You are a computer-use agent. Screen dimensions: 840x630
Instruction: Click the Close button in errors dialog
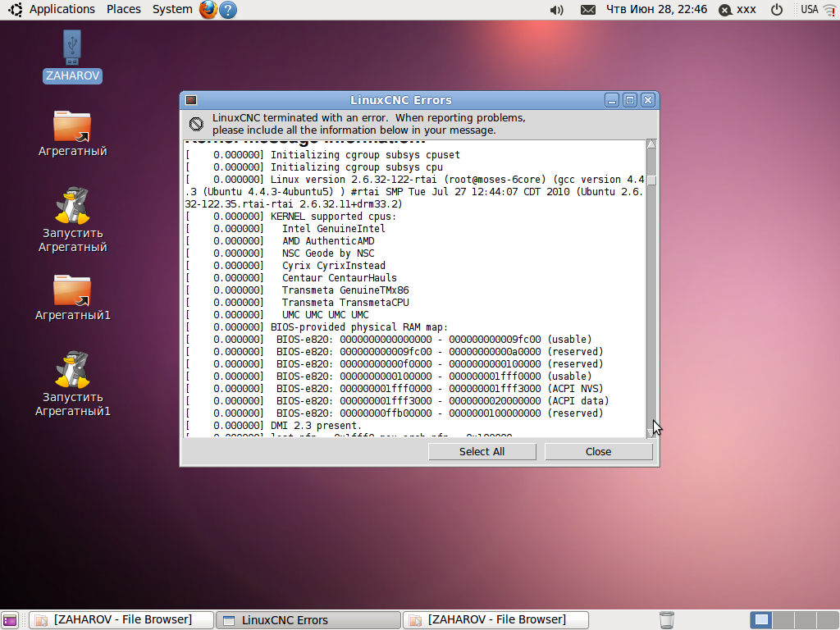[x=598, y=452]
